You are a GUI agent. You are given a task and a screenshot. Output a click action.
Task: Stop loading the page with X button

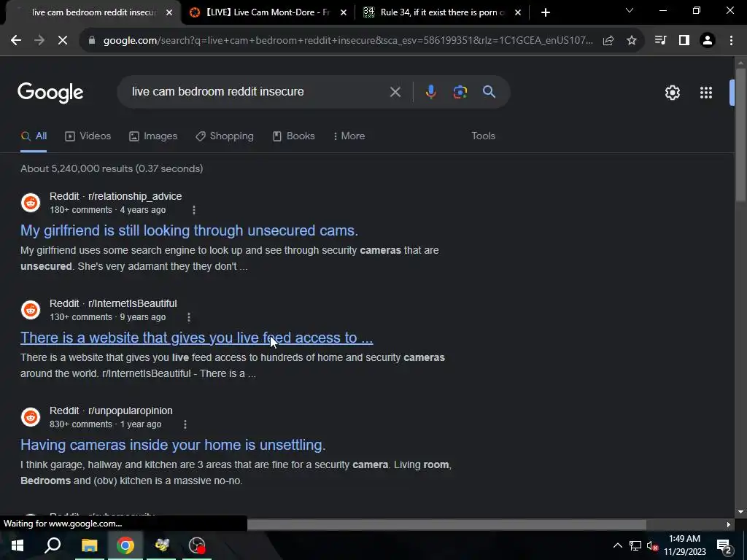pos(63,41)
